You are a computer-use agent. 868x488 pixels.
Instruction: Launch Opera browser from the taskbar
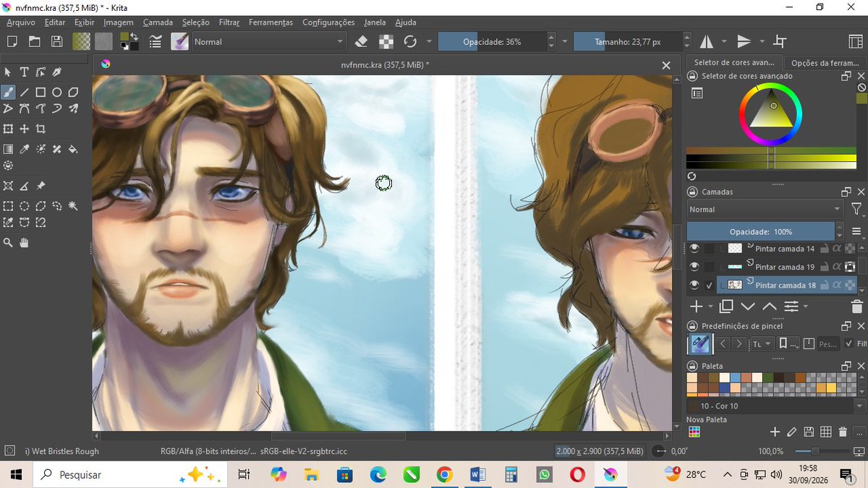point(577,475)
